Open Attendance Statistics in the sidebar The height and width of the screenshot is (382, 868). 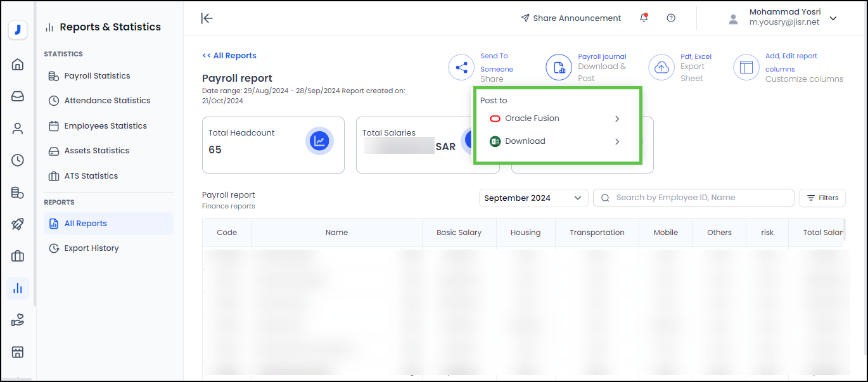pos(107,101)
